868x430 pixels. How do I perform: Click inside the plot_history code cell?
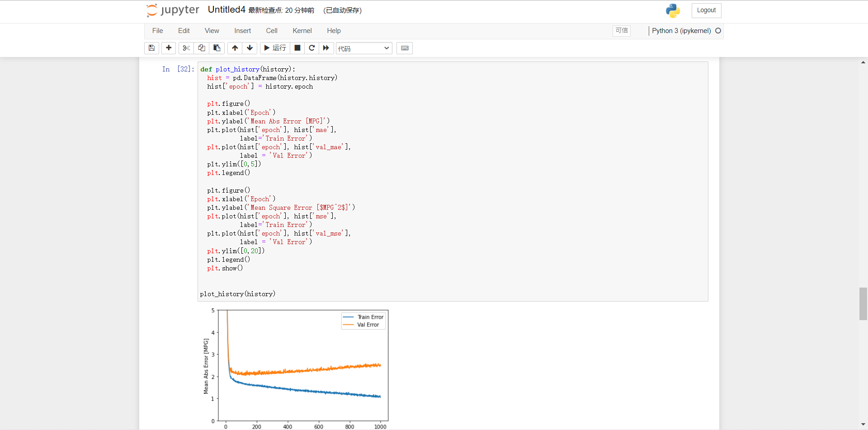tap(453, 181)
